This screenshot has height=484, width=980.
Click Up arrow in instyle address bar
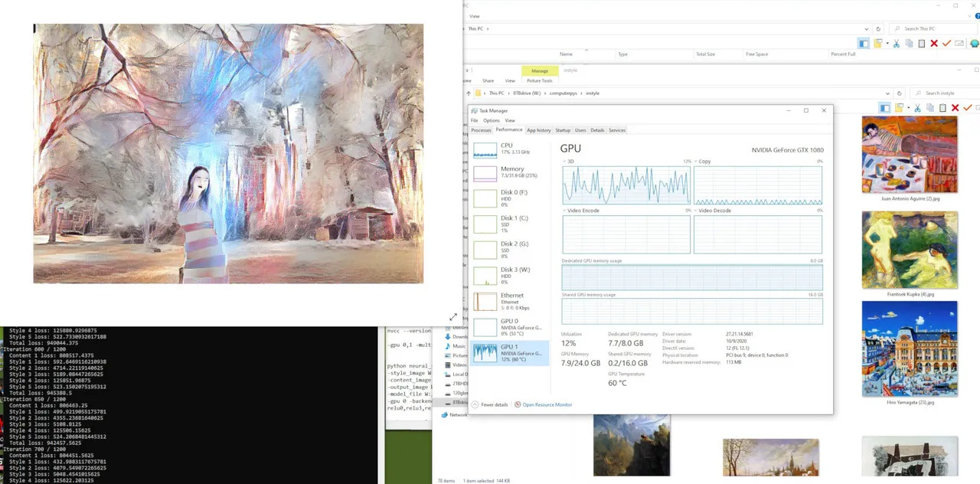(469, 93)
